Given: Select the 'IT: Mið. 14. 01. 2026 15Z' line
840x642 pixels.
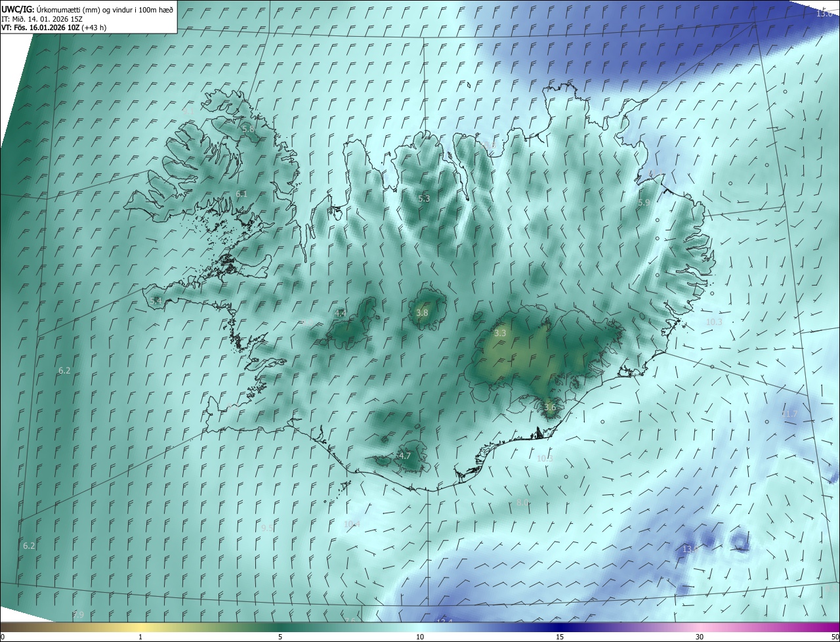Looking at the screenshot, I should (41, 18).
